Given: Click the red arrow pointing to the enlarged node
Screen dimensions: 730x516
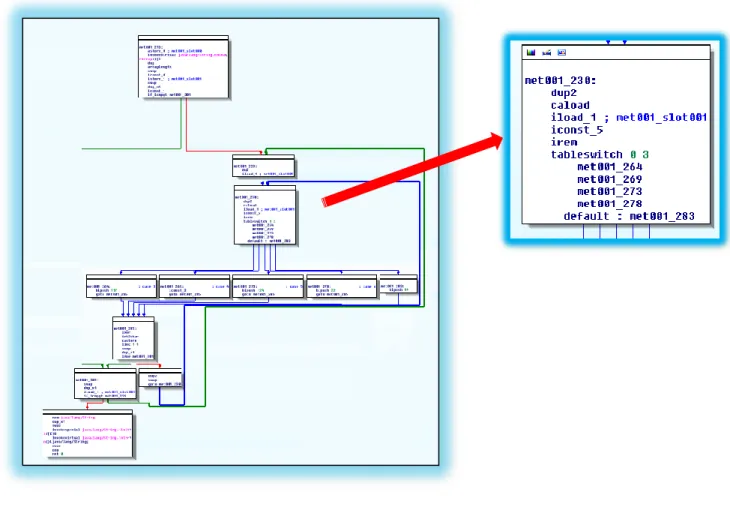Looking at the screenshot, I should 412,170.
